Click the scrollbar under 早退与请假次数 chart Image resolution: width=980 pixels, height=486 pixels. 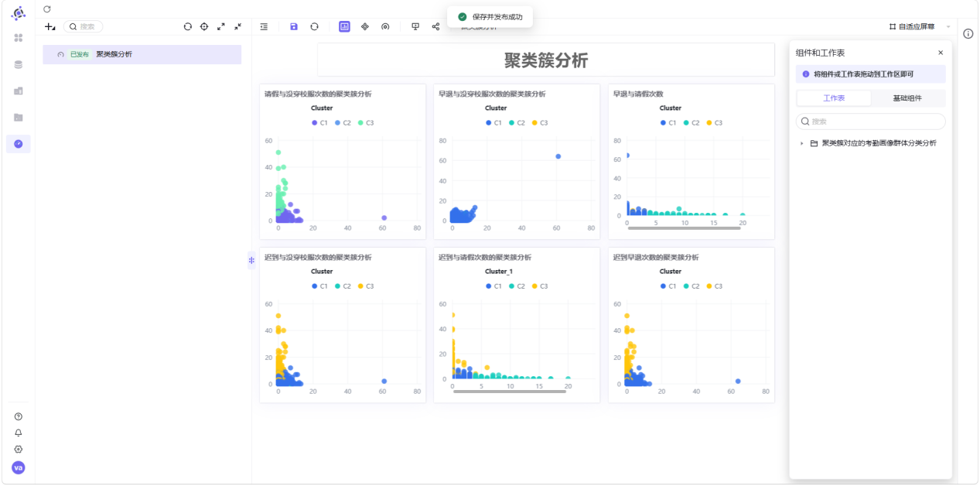685,228
